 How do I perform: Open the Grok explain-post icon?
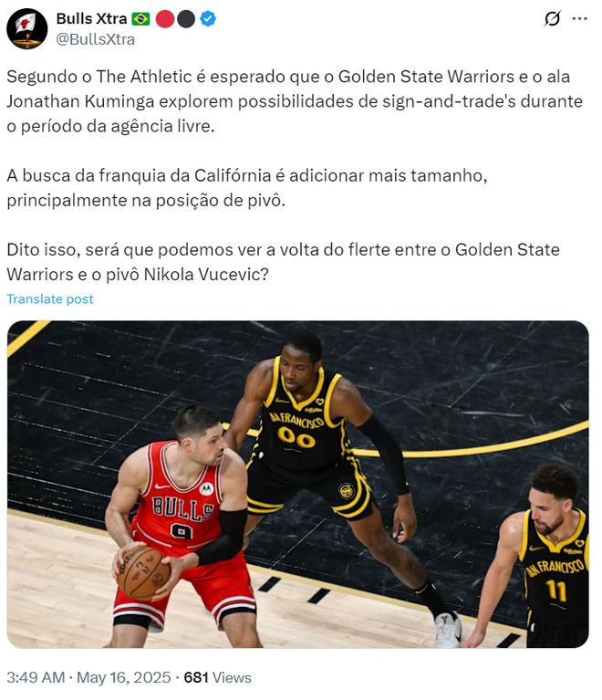click(553, 19)
